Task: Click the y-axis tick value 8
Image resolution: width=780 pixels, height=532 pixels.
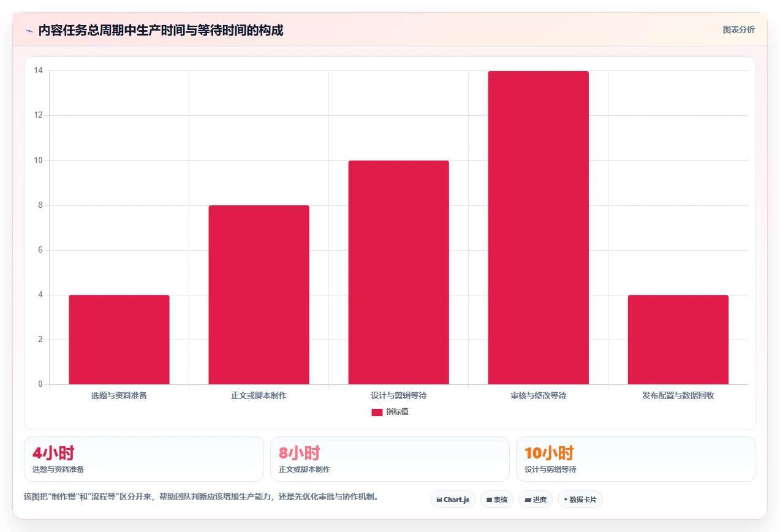Action: 40,205
